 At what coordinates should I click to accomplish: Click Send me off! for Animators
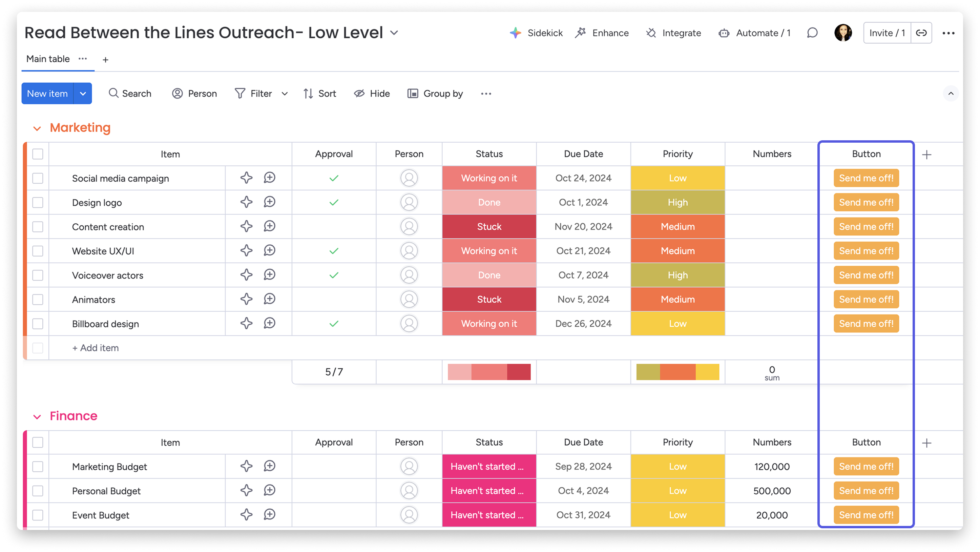[x=866, y=299]
